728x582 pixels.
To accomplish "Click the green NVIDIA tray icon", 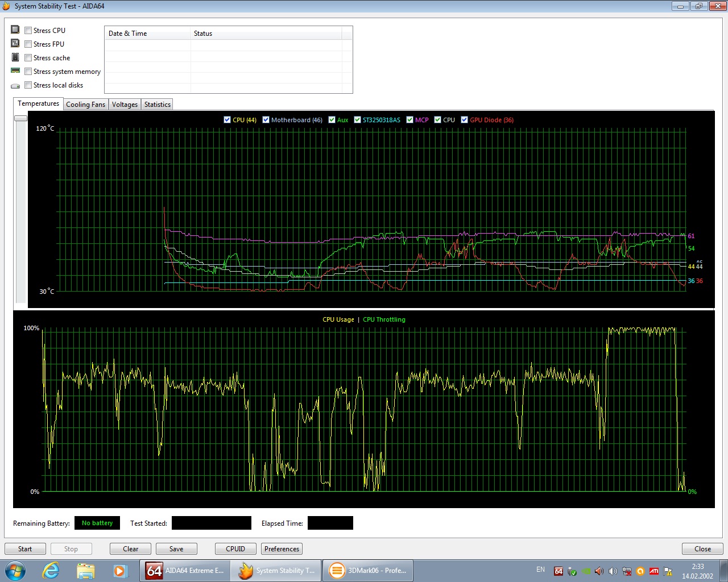I will [586, 571].
